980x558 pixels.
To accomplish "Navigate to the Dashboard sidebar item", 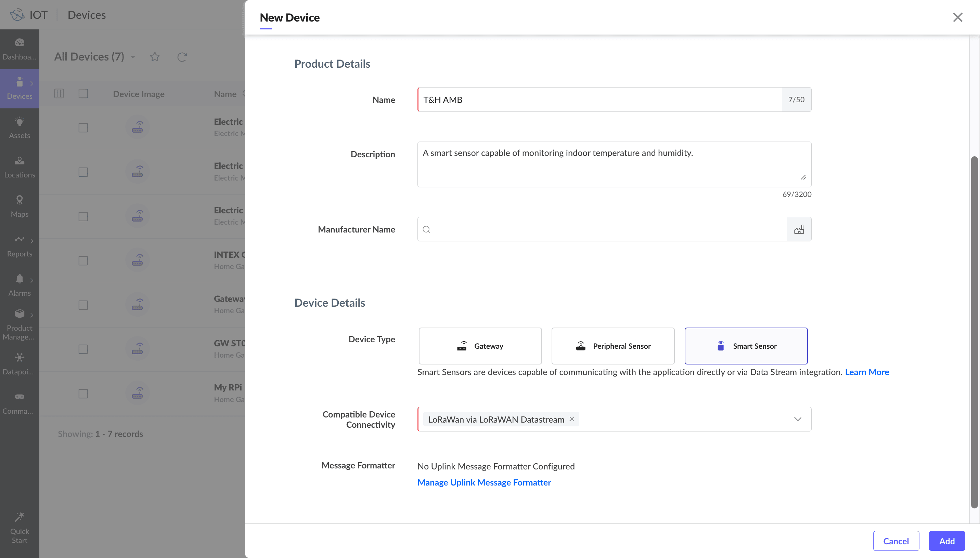I will (20, 49).
